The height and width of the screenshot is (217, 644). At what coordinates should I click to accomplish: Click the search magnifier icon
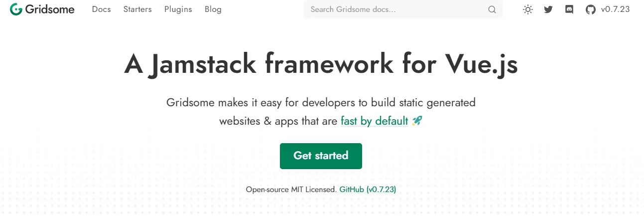(x=492, y=9)
